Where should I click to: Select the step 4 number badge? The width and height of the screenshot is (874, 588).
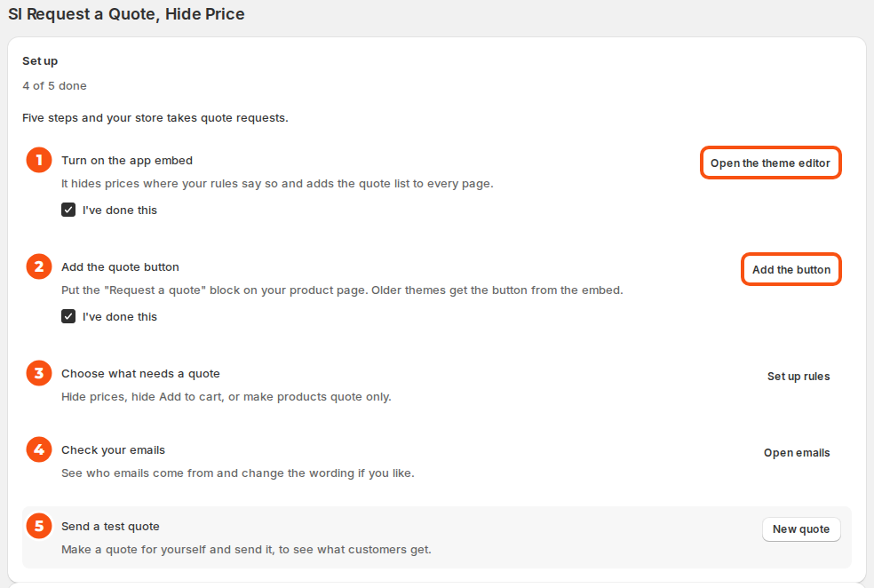click(x=39, y=449)
